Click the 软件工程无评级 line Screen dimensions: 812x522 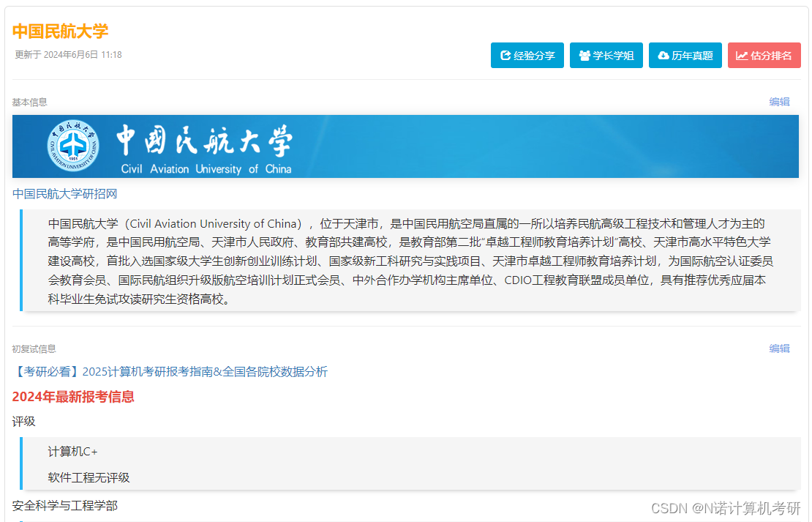[89, 477]
